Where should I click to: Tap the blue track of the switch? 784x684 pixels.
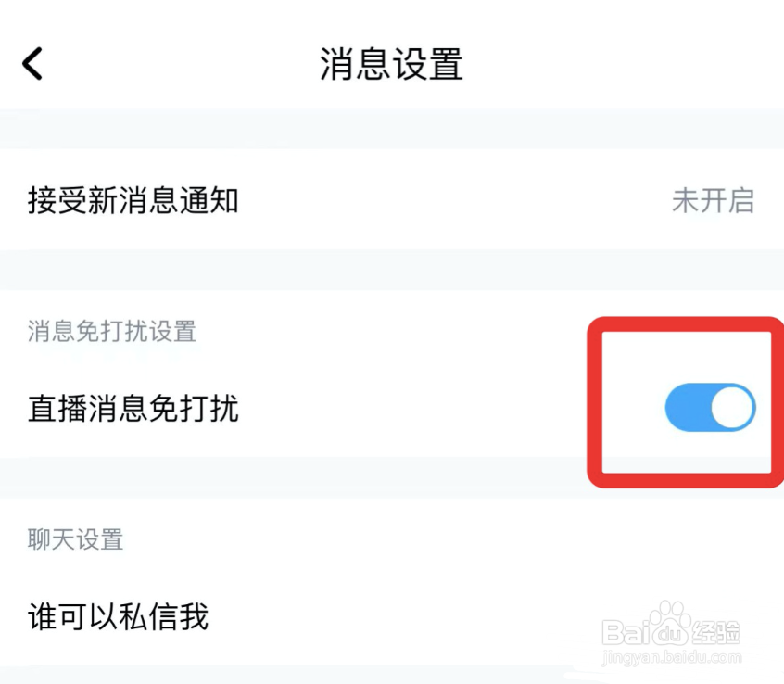tap(686, 408)
